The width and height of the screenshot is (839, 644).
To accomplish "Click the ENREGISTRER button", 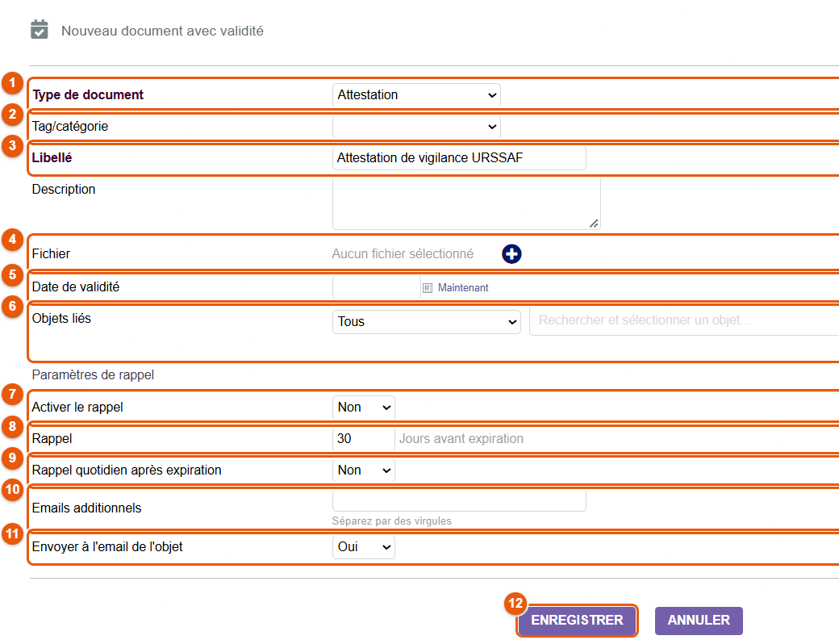I will coord(577,621).
